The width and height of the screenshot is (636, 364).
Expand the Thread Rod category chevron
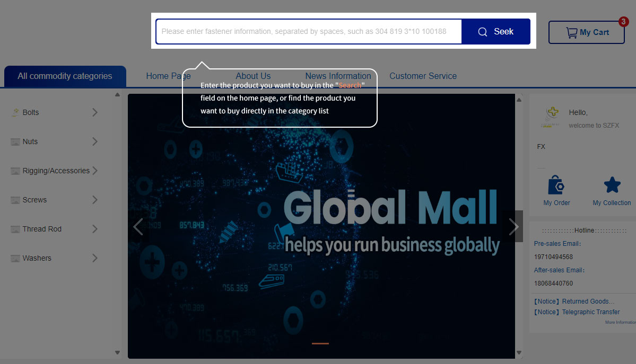94,229
